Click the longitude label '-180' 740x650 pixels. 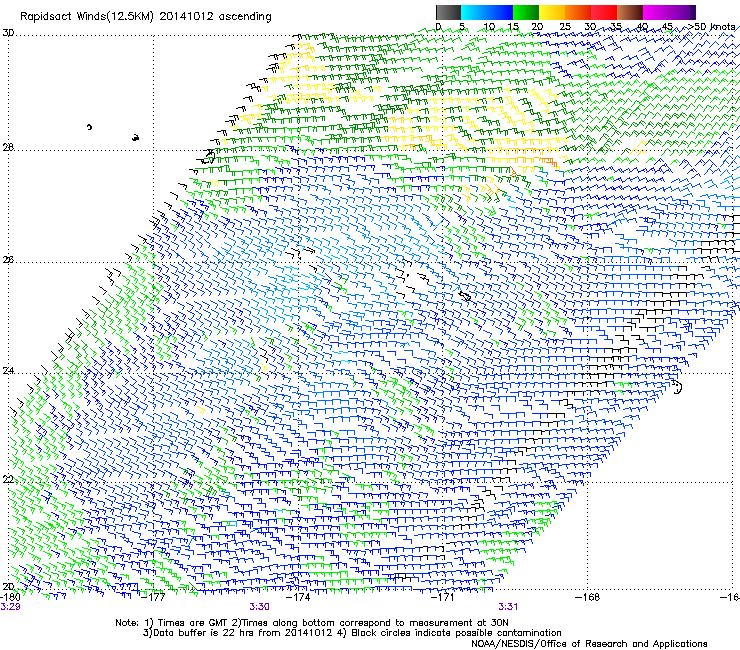pyautogui.click(x=10, y=597)
